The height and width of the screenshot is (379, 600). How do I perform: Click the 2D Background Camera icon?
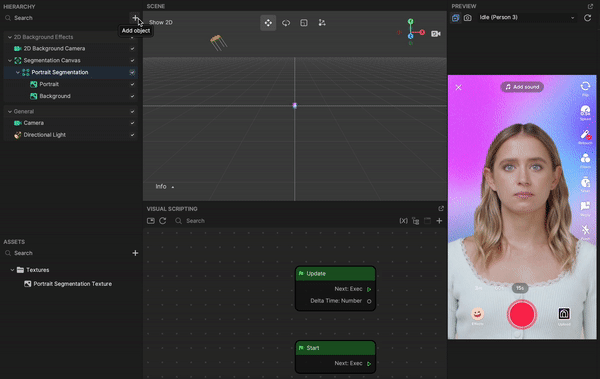[x=18, y=49]
